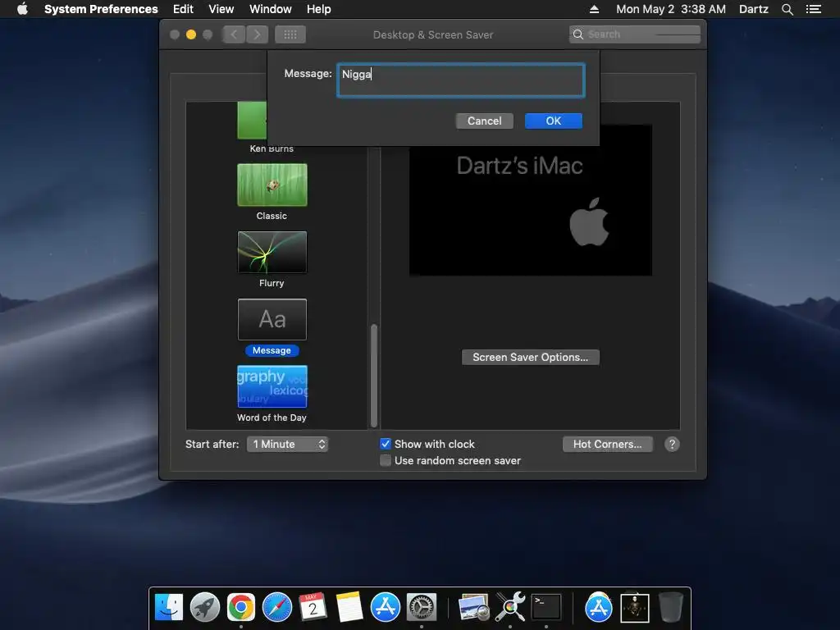Screen dimensions: 840x630
Task: Open Google Chrome from the Dock
Action: (x=241, y=608)
